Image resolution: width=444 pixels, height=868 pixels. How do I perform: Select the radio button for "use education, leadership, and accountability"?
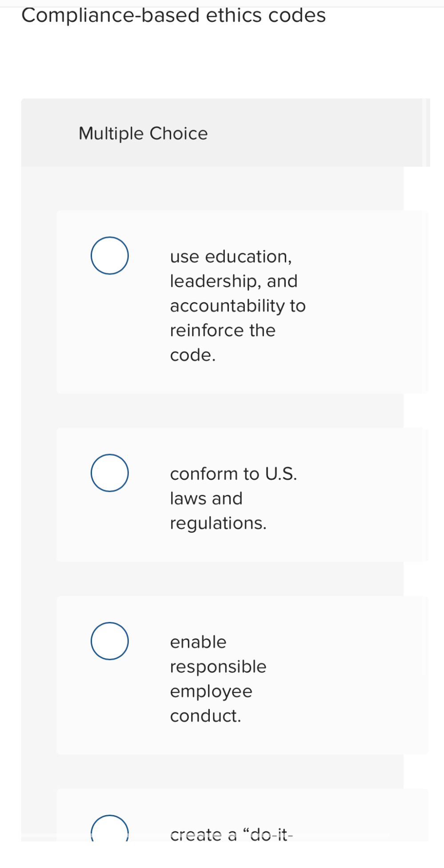pyautogui.click(x=109, y=256)
